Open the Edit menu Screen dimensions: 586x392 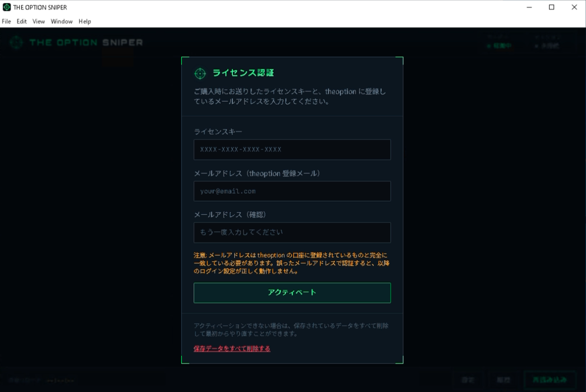[x=22, y=21]
